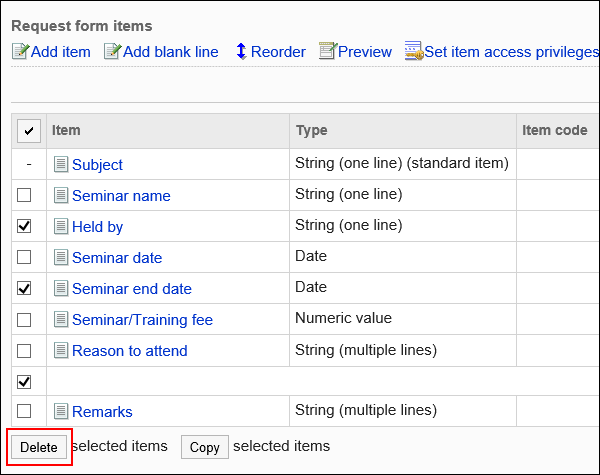600x475 pixels.
Task: Click document icon beside Seminar name
Action: click(61, 196)
